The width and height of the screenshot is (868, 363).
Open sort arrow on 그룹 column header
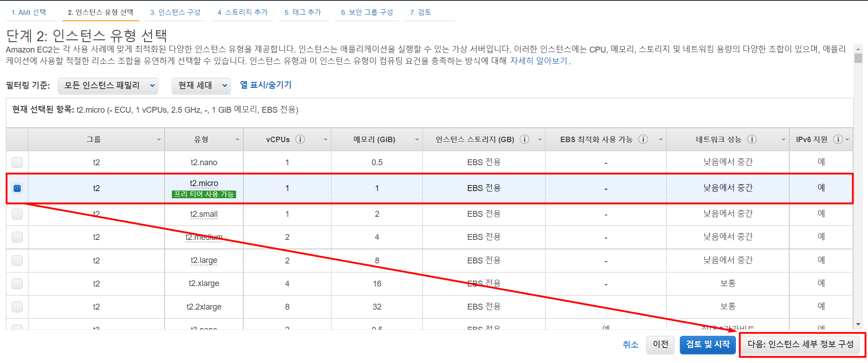pyautogui.click(x=159, y=139)
